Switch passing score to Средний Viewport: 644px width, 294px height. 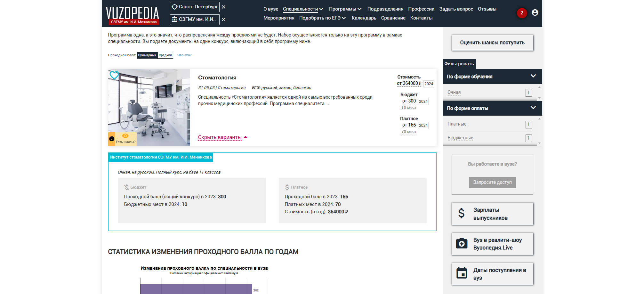(x=165, y=55)
